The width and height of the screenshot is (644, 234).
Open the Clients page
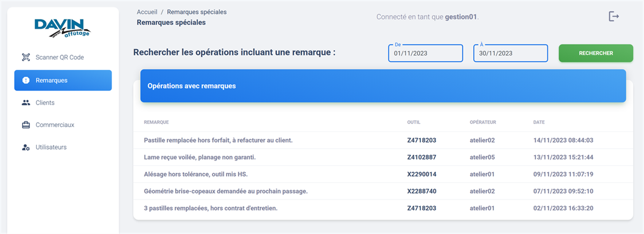(63, 103)
